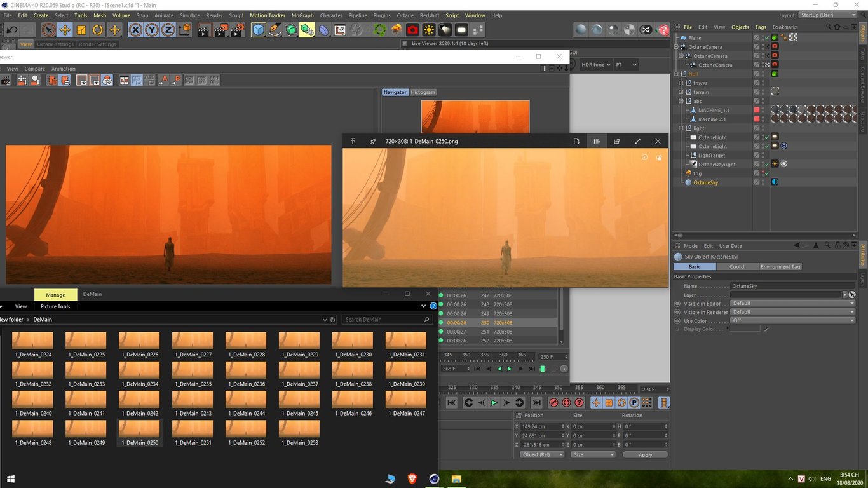
Task: Open the MoGraph menu
Action: point(302,15)
